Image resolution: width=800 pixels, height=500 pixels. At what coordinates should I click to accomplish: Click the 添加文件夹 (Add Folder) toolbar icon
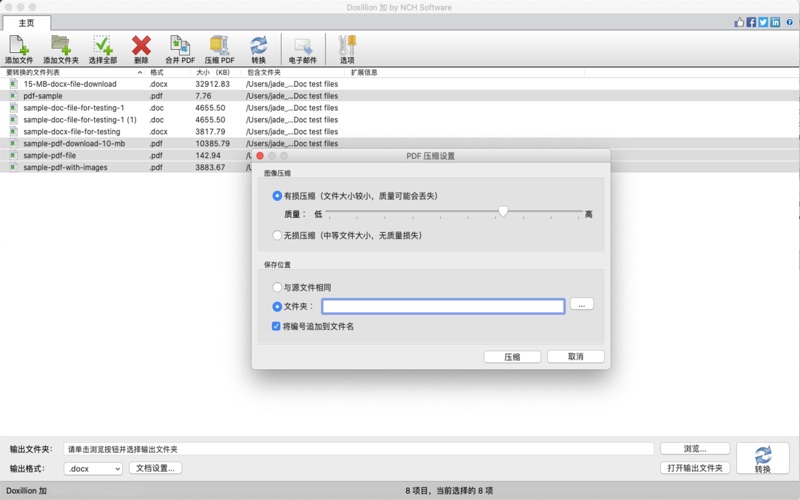point(61,48)
